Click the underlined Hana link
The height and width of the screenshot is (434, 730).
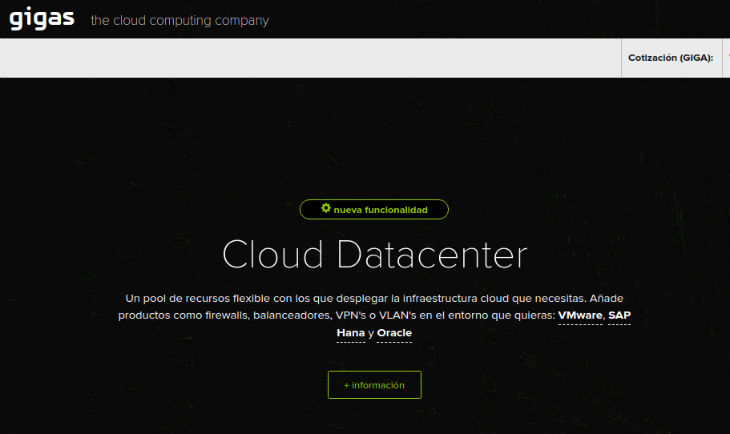pos(350,333)
